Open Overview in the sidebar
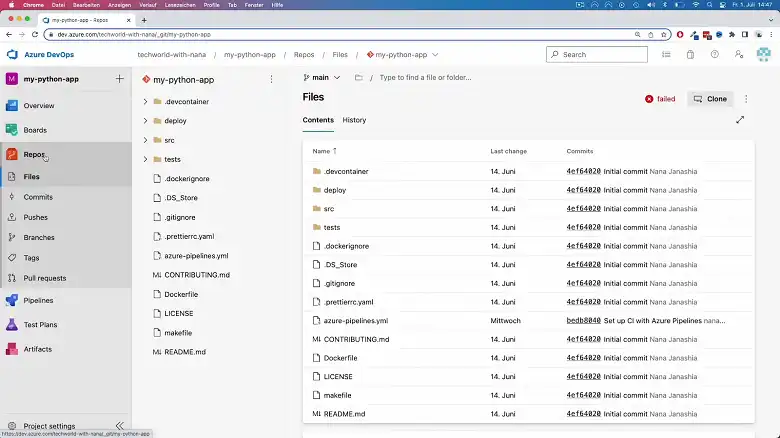The width and height of the screenshot is (780, 438). coord(39,106)
